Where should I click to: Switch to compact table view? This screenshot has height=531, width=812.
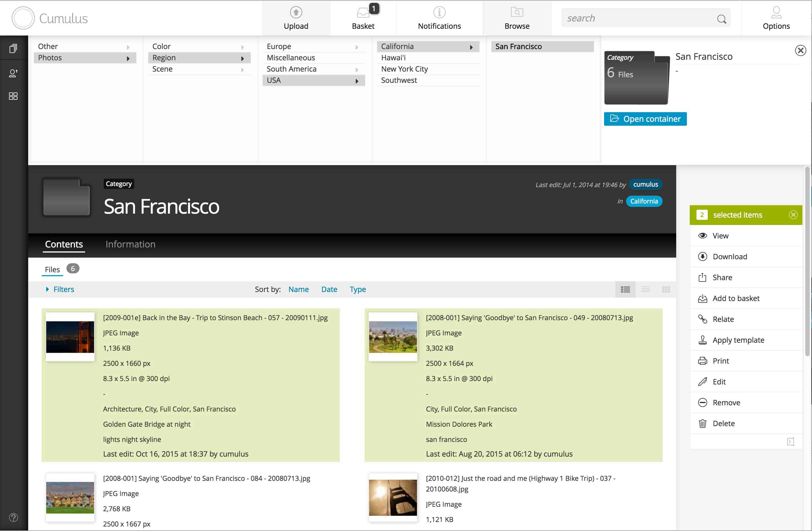pos(646,289)
